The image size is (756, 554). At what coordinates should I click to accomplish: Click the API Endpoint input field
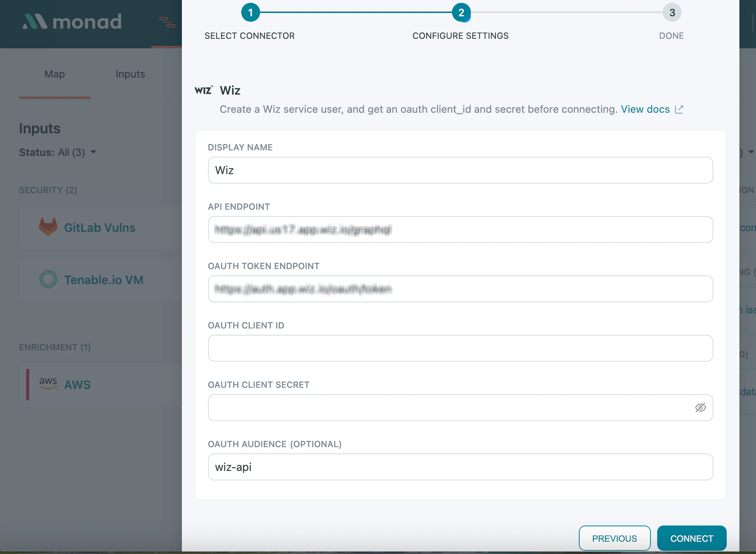[460, 230]
